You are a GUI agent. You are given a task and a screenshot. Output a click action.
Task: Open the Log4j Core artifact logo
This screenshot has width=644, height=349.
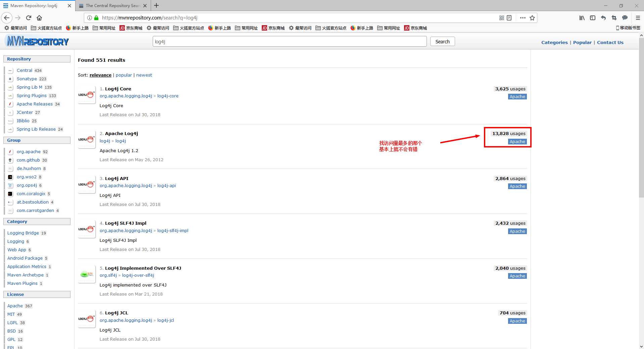87,95
